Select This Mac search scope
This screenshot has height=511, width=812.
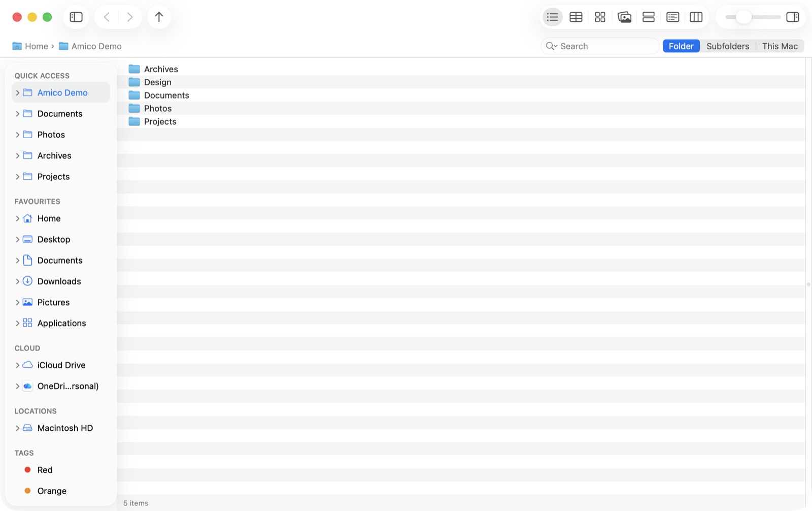pos(780,46)
